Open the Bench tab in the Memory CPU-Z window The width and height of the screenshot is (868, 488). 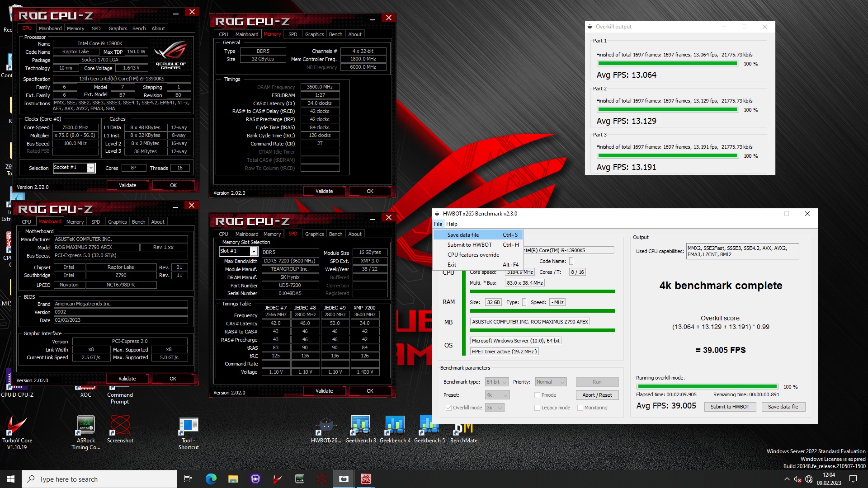pyautogui.click(x=335, y=34)
